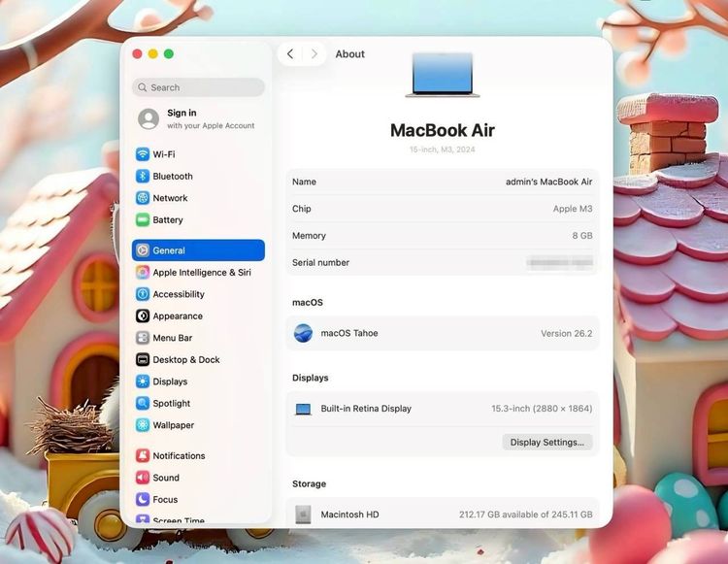Click the 15-inch, M3, 2024 subtitle
Screen dimensions: 728x564
click(x=442, y=149)
